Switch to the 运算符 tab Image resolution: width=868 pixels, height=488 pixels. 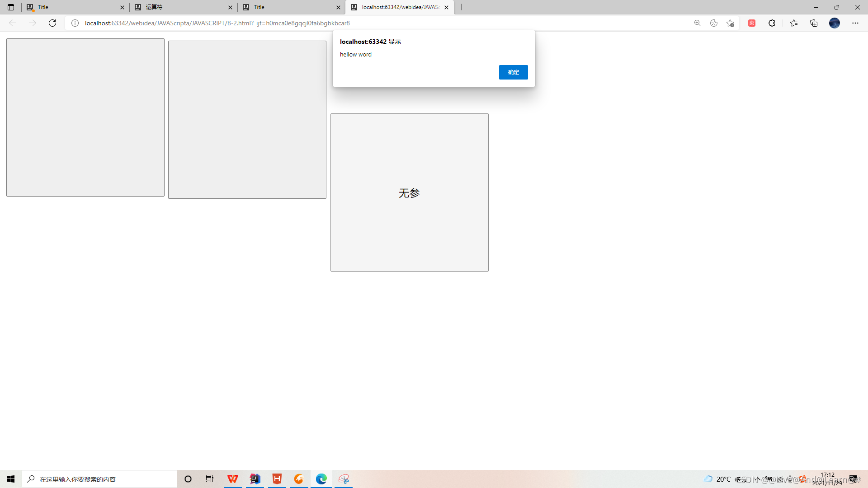pyautogui.click(x=183, y=7)
